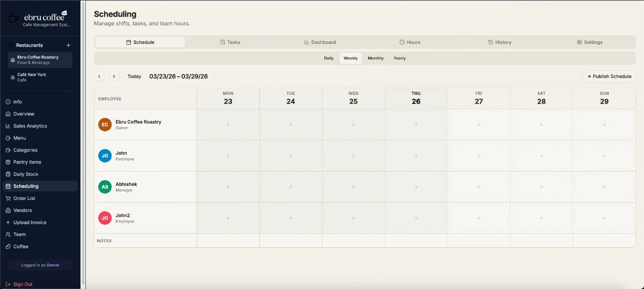Click the EC avatar for Ebru Coffee Roastry
This screenshot has width=644, height=289.
(105, 124)
